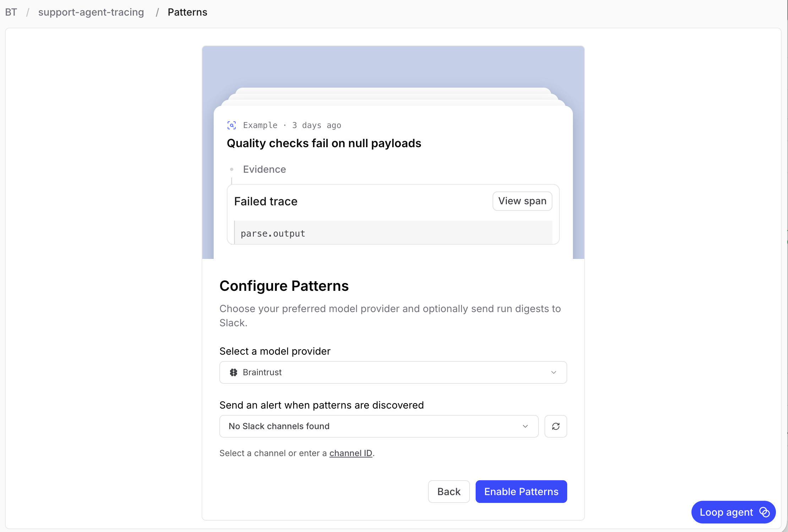788x532 pixels.
Task: Click the Failed trace heading
Action: [x=266, y=201]
